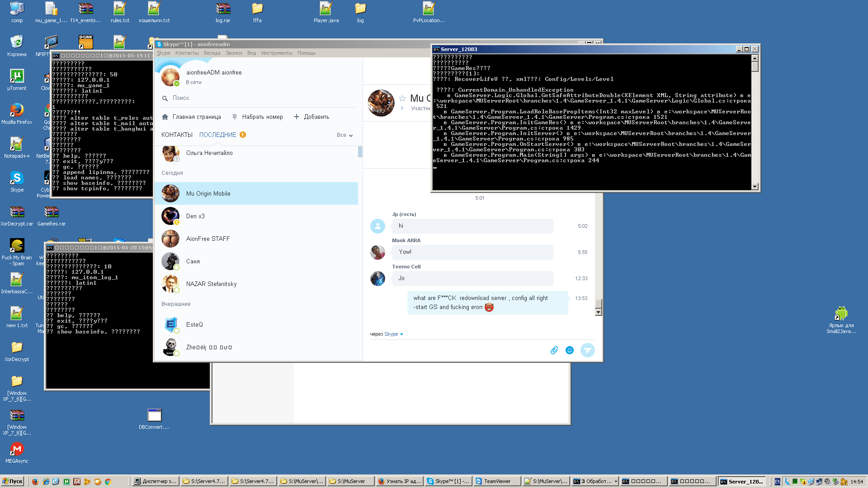This screenshot has width=868, height=488.
Task: Open the Ольга Нечитайло conversation
Action: 256,154
